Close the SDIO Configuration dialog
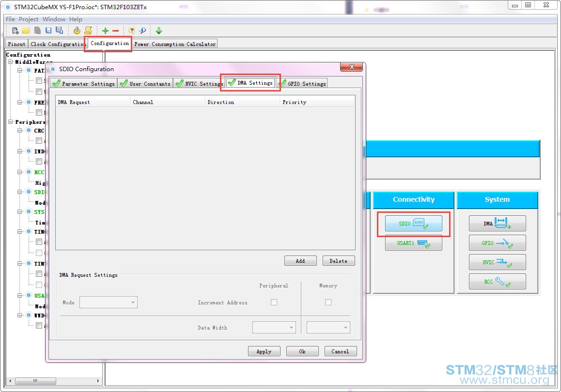 (x=351, y=67)
